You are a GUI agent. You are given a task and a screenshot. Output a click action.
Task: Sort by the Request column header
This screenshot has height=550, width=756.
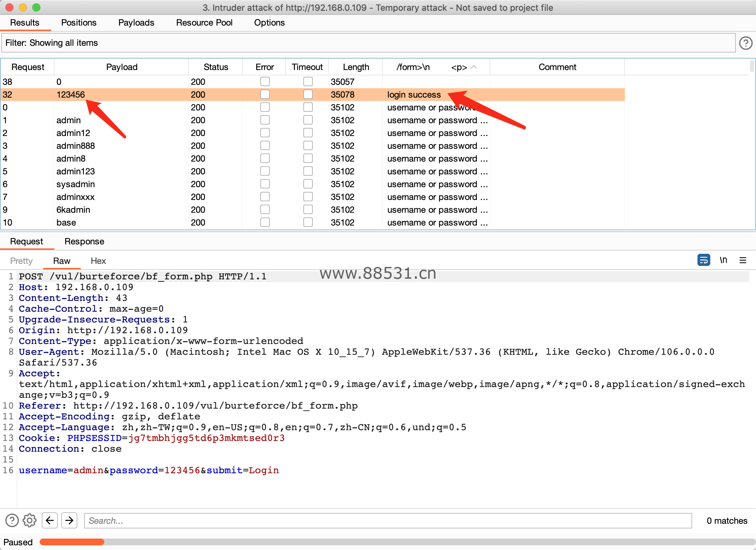point(28,67)
